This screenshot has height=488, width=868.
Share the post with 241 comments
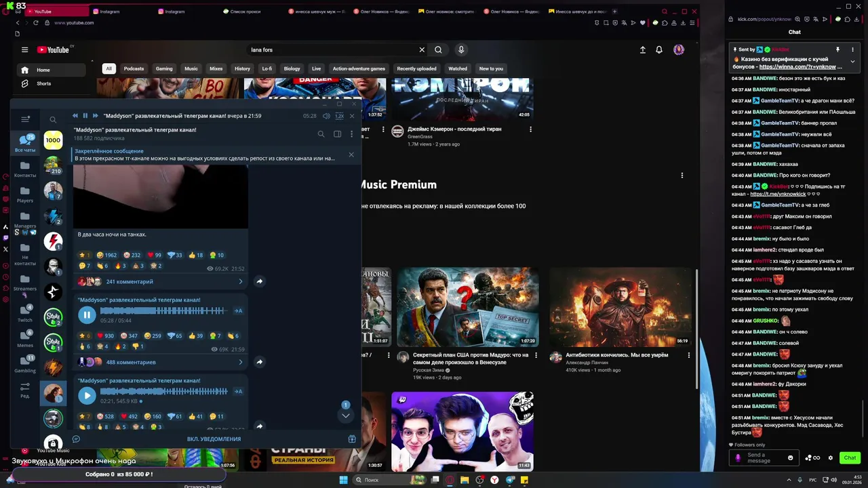pos(259,281)
